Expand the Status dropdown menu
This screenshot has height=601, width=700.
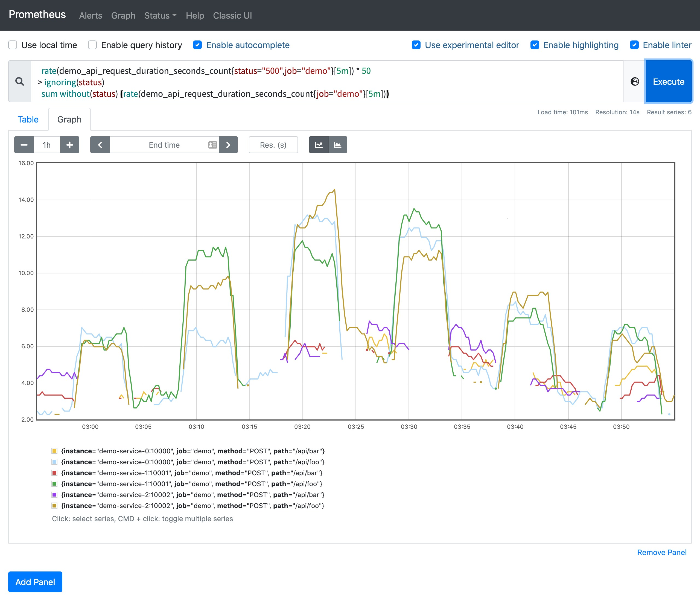tap(160, 16)
